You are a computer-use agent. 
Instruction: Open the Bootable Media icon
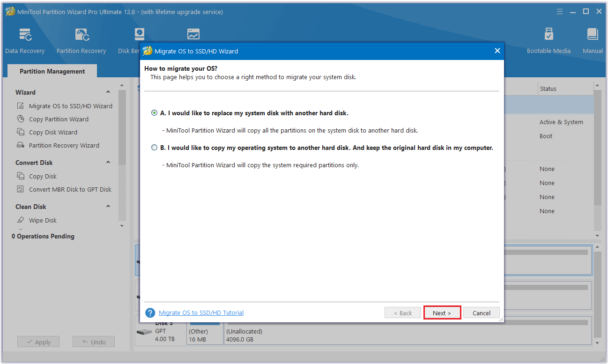[x=549, y=35]
